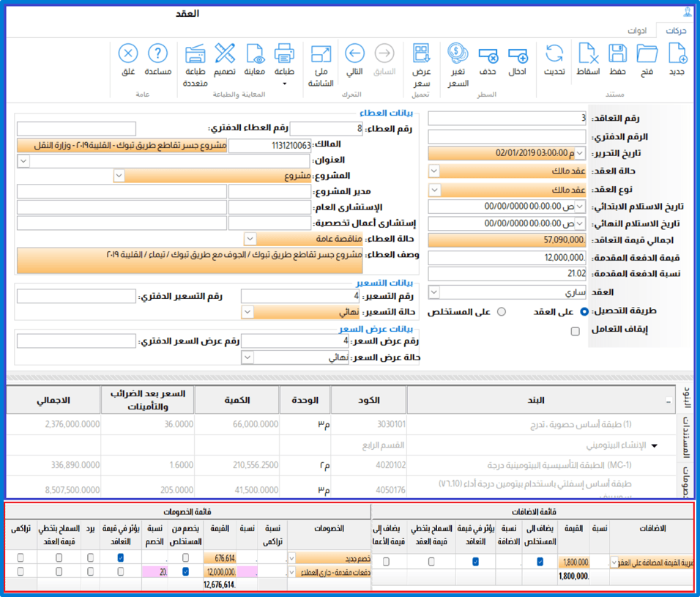Click the حفظ (Save) disk icon
Image resolution: width=700 pixels, height=597 pixels.
click(x=618, y=53)
